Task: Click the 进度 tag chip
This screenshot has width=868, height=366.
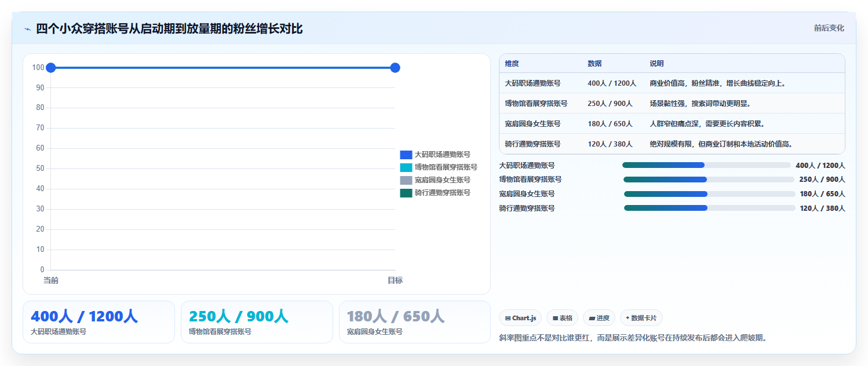Action: click(599, 318)
